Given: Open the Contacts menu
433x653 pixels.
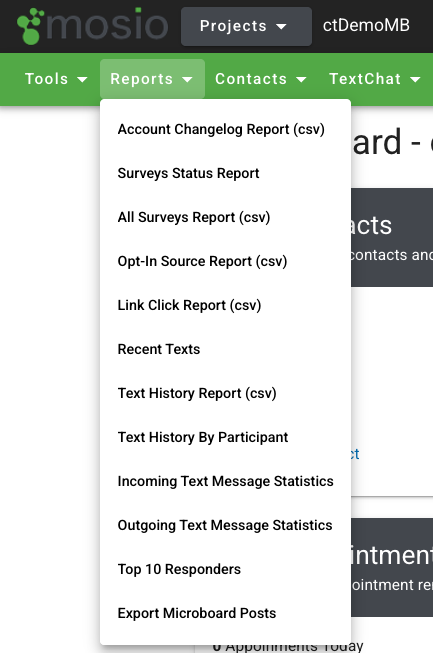Looking at the screenshot, I should 261,79.
